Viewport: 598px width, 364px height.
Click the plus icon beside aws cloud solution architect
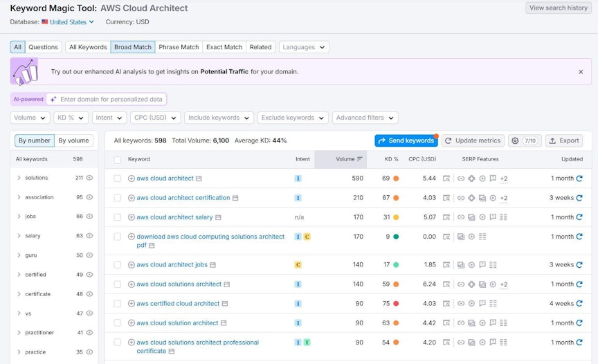132,323
